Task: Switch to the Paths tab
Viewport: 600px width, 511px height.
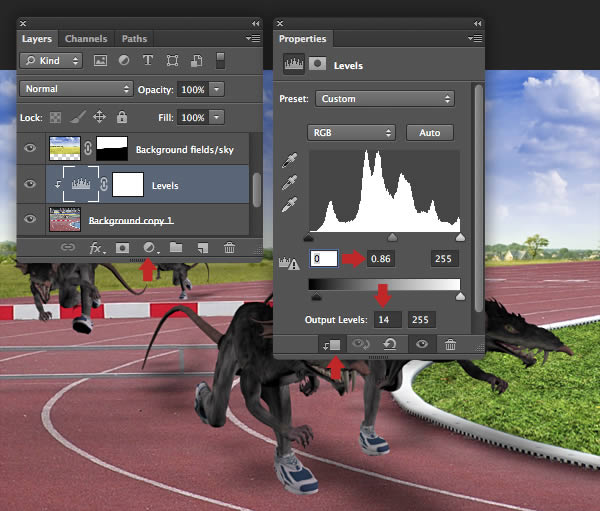Action: point(134,39)
